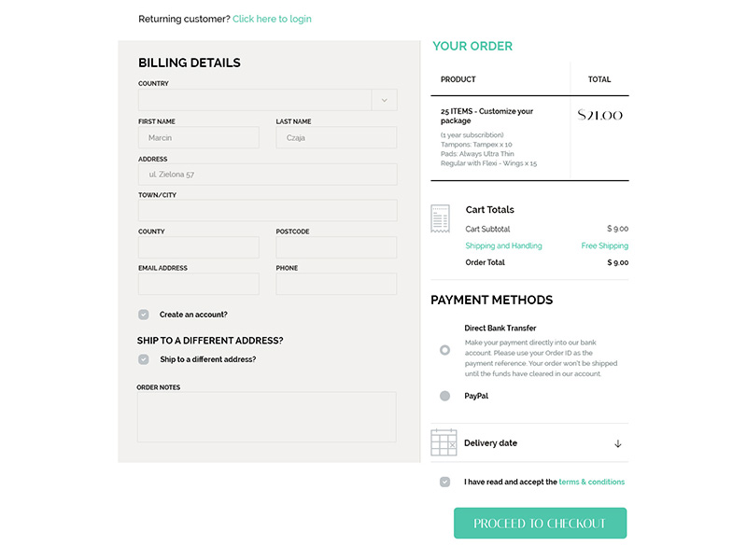Open the terms & conditions link

591,482
